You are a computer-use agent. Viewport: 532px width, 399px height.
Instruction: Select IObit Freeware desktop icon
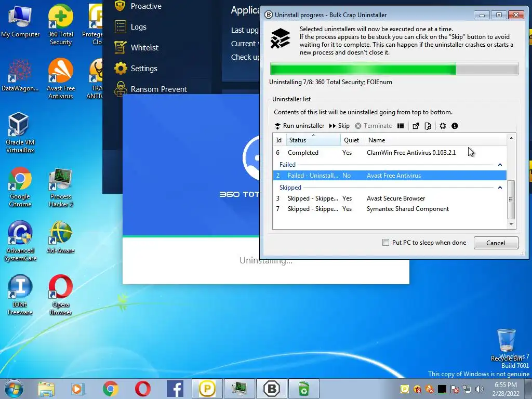(20, 295)
